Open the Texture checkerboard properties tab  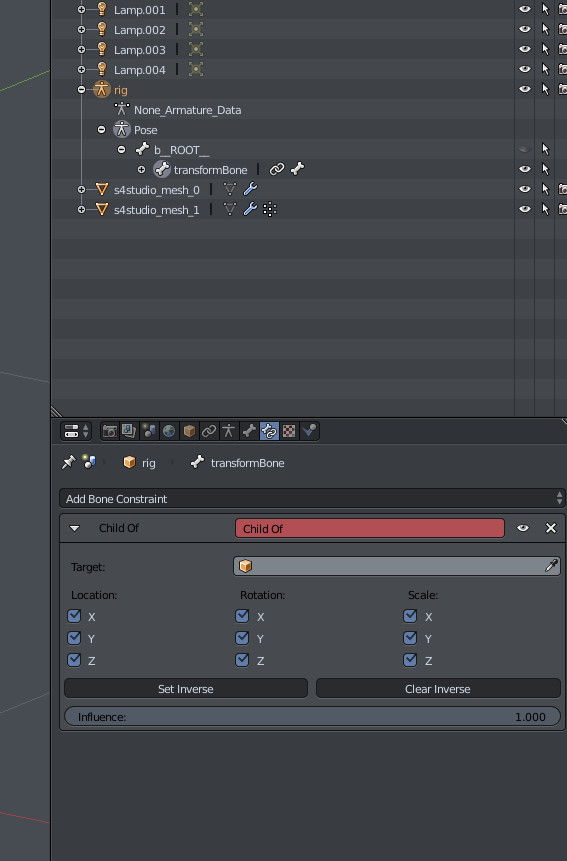(x=289, y=431)
